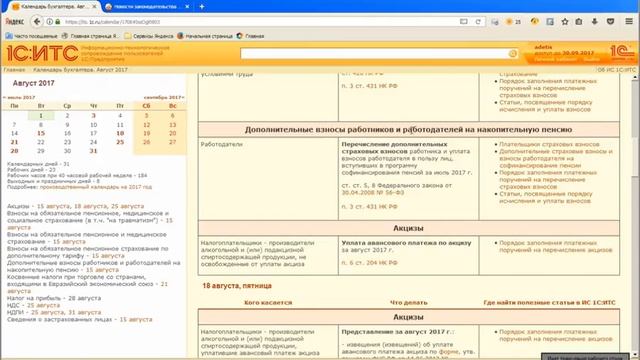Click the search icon in ИТС search box
Viewport: 640px width, 360px height.
point(513,53)
